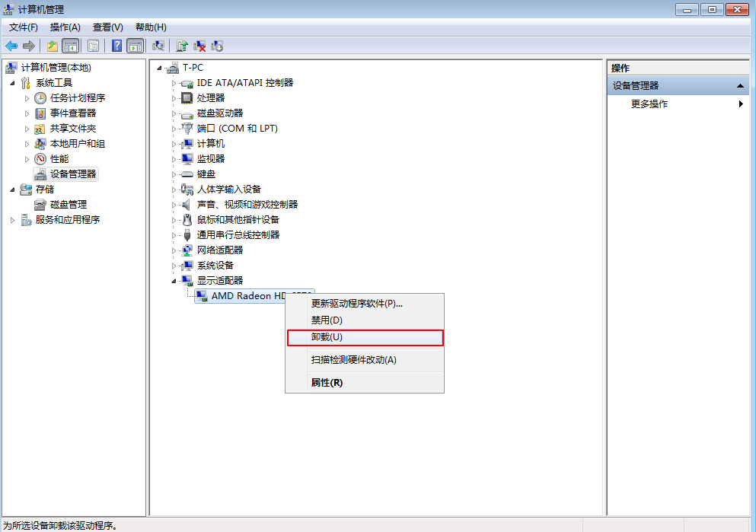Click the gray Forward arrow in toolbar
This screenshot has height=532, width=756.
pos(29,46)
